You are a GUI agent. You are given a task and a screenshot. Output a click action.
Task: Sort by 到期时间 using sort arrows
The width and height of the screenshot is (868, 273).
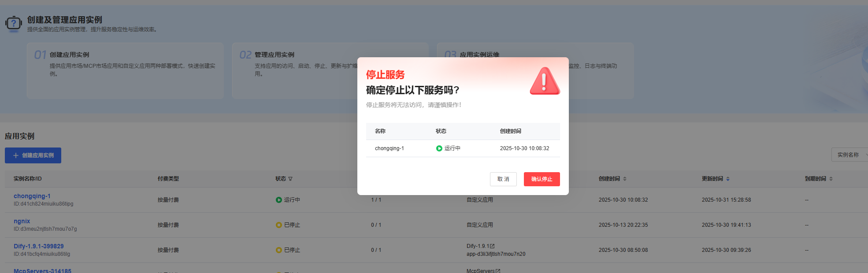click(831, 179)
